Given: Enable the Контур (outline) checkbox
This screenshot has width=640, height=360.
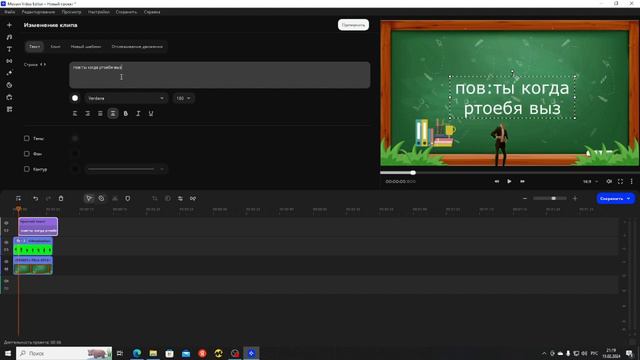Looking at the screenshot, I should pyautogui.click(x=27, y=169).
